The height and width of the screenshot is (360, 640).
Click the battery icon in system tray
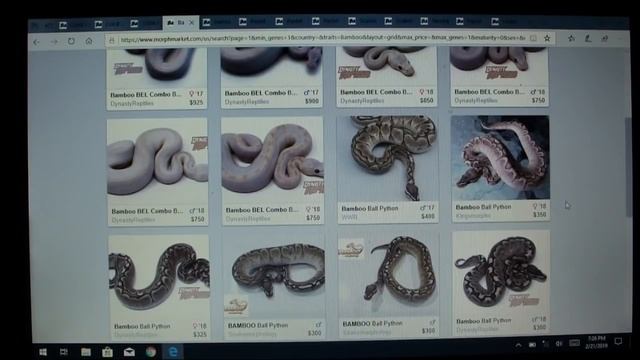click(532, 345)
